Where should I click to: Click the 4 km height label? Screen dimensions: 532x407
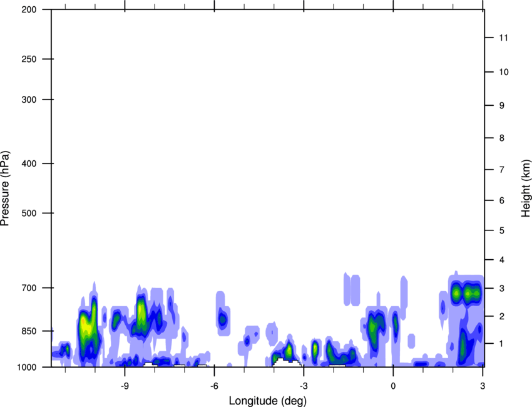click(x=502, y=260)
